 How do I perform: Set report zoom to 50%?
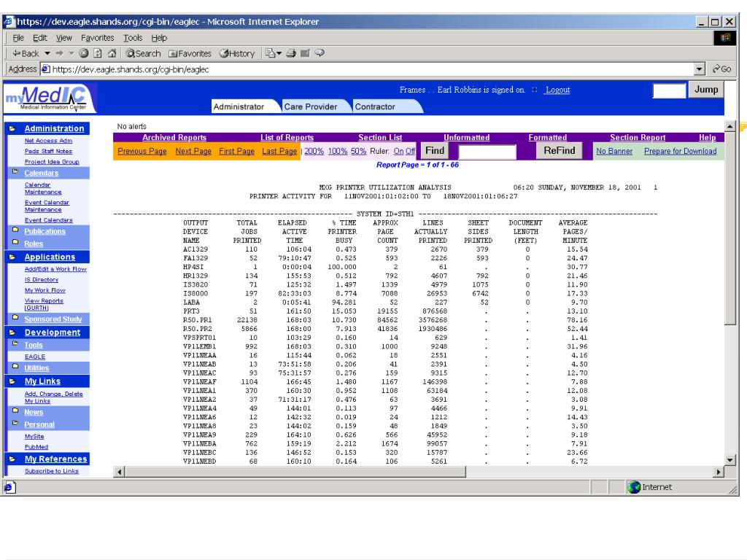[x=359, y=151]
